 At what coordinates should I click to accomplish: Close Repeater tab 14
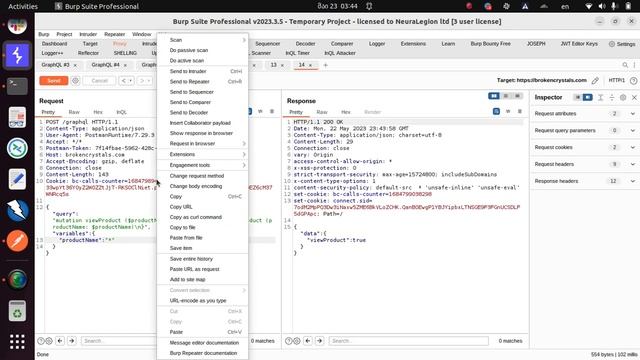[311, 65]
